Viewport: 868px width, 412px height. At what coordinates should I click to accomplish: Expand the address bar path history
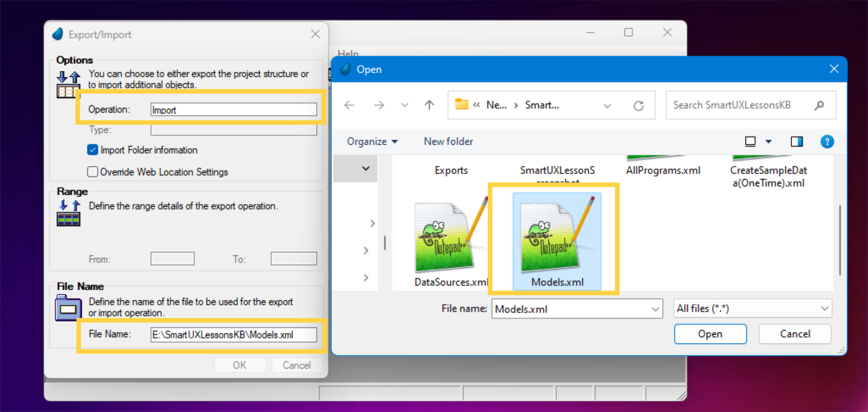(607, 106)
